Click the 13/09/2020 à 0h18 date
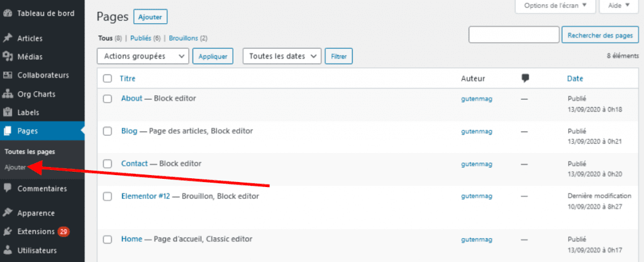644x262 pixels. (595, 109)
